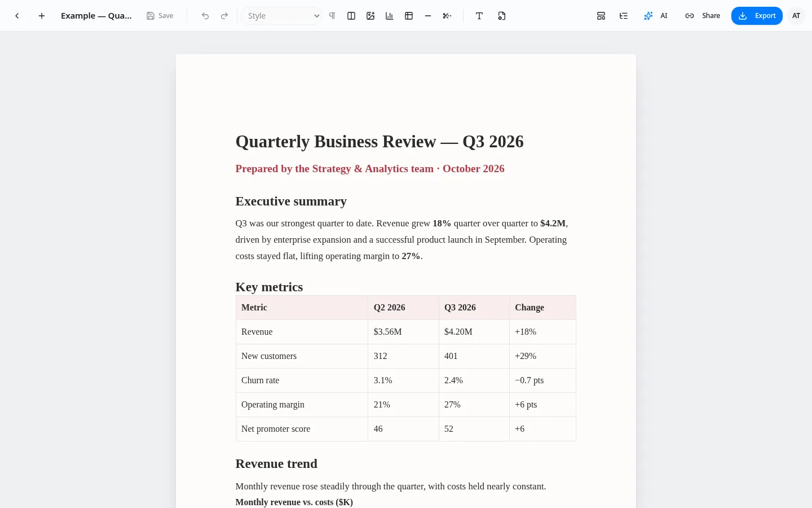The width and height of the screenshot is (812, 508).
Task: Click the 'Q3 2026' column header
Action: [x=474, y=308]
